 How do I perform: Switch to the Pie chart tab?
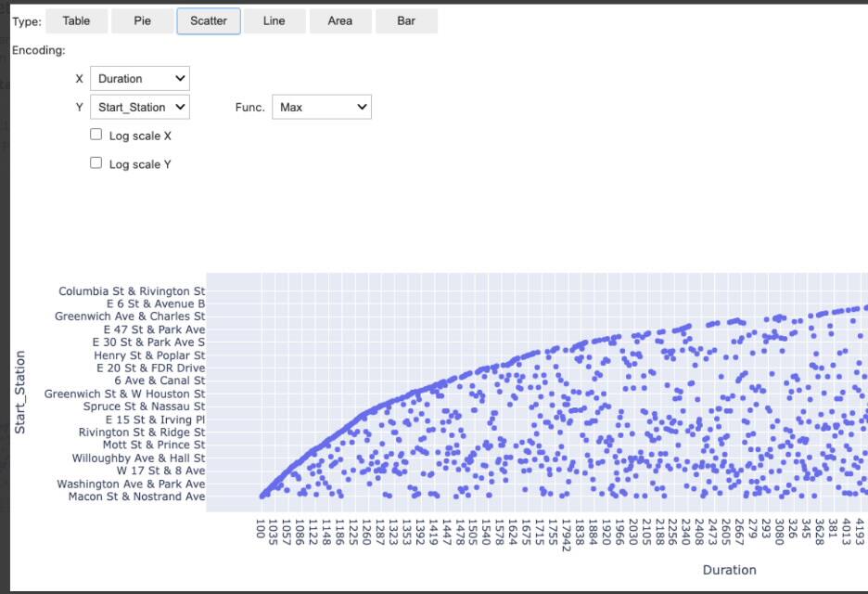(x=142, y=20)
